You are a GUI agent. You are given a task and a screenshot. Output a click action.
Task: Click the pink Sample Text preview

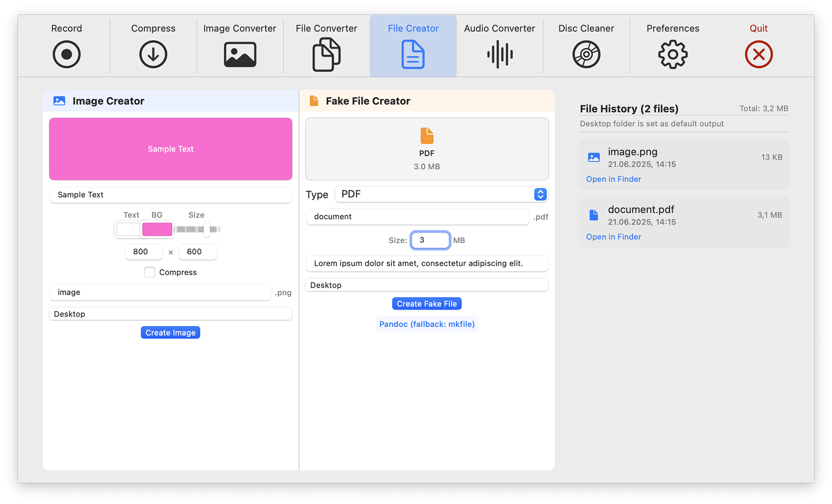click(170, 149)
